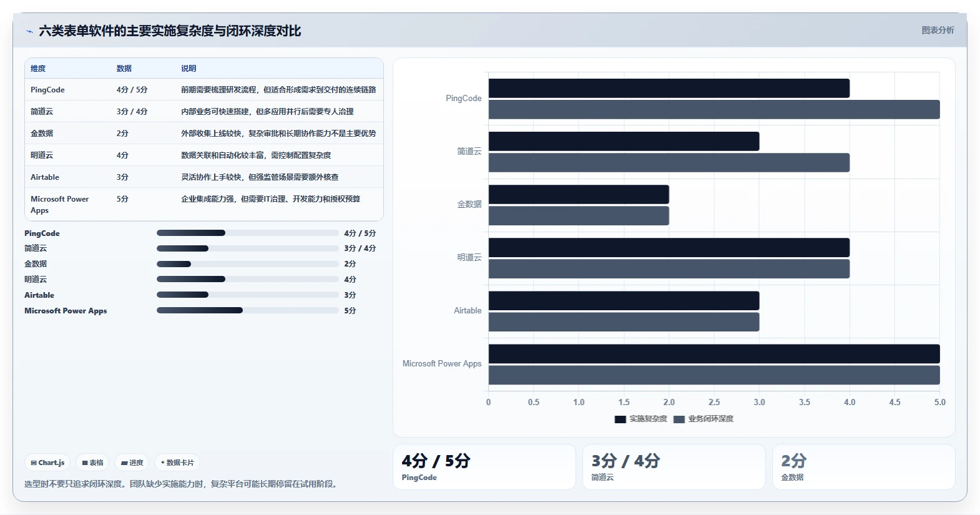Screen dimensions: 980x515
Task: Click the 数据 column header
Action: [x=124, y=69]
